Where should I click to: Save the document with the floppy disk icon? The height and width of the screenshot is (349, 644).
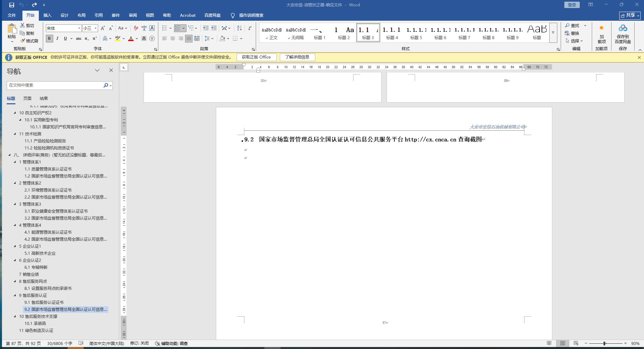[12, 5]
